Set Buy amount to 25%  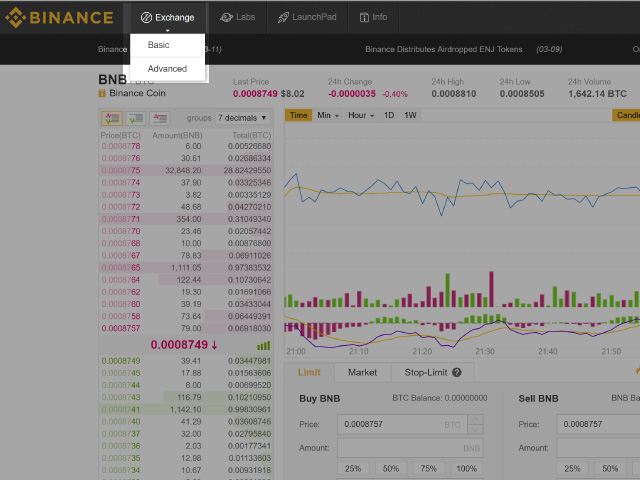click(x=353, y=469)
